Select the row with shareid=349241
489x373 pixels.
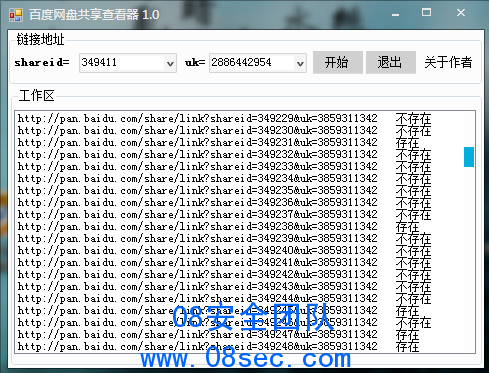point(224,263)
